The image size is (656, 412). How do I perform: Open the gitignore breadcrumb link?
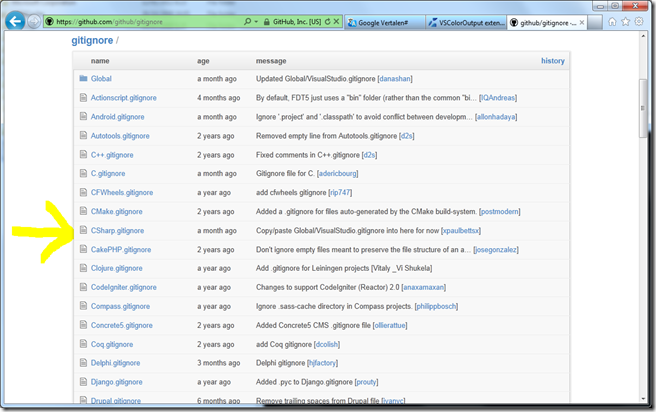[92, 41]
